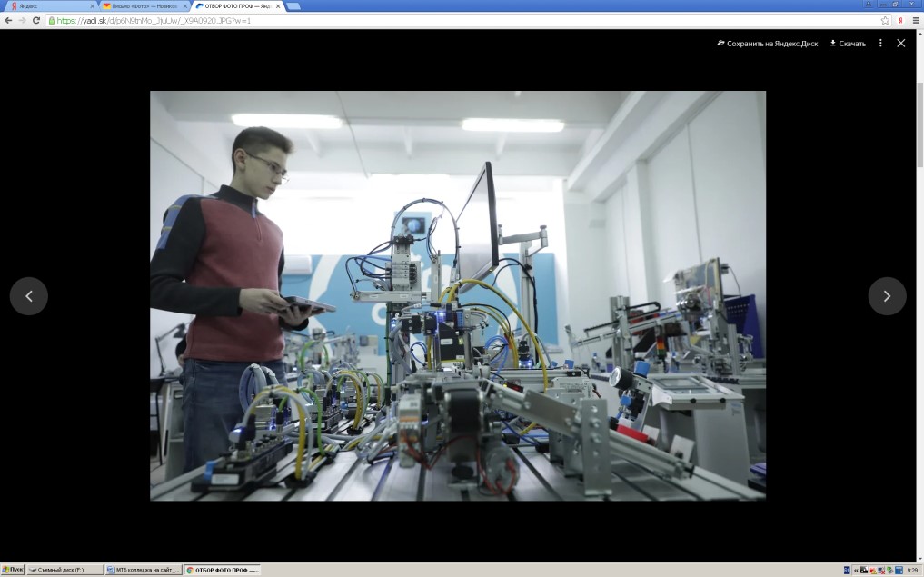Image resolution: width=924 pixels, height=577 pixels.
Task: Switch to the Яндекс tab
Action: tap(50, 5)
